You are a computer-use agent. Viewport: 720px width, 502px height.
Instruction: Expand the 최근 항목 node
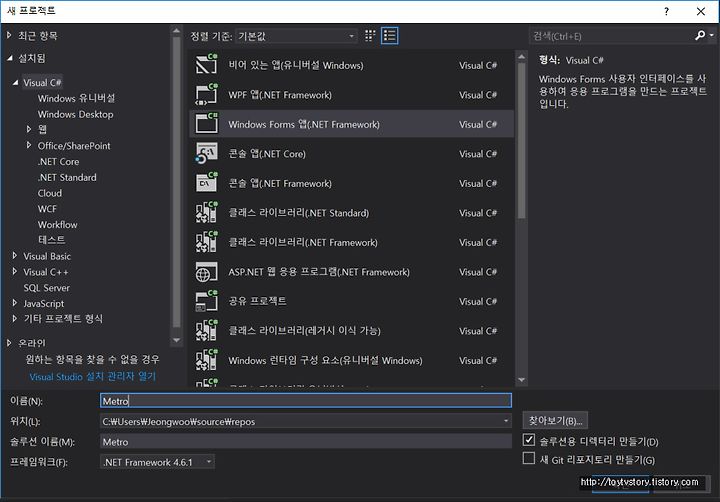9,35
